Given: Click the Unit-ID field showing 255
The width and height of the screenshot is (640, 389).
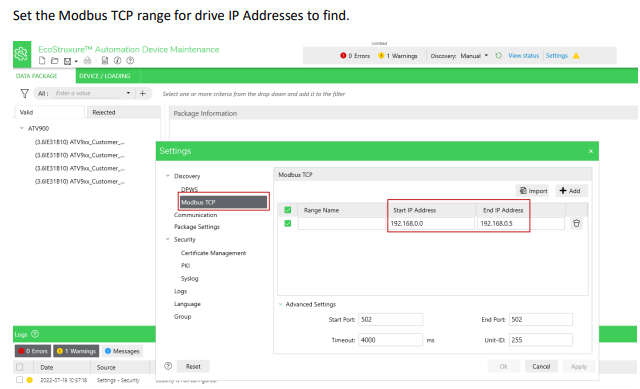Looking at the screenshot, I should (x=541, y=340).
